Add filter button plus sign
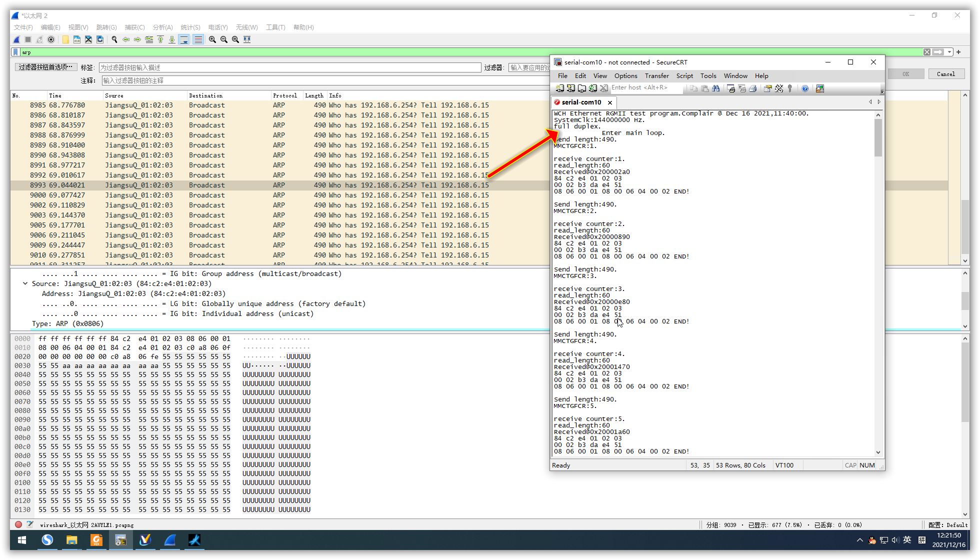Screen dimensions: 980x560 pyautogui.click(x=958, y=52)
